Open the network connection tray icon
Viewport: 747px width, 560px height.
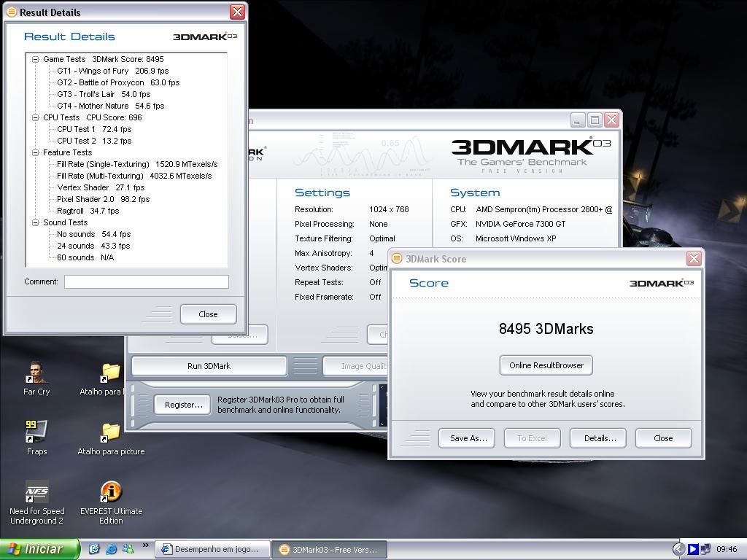pyautogui.click(x=705, y=549)
